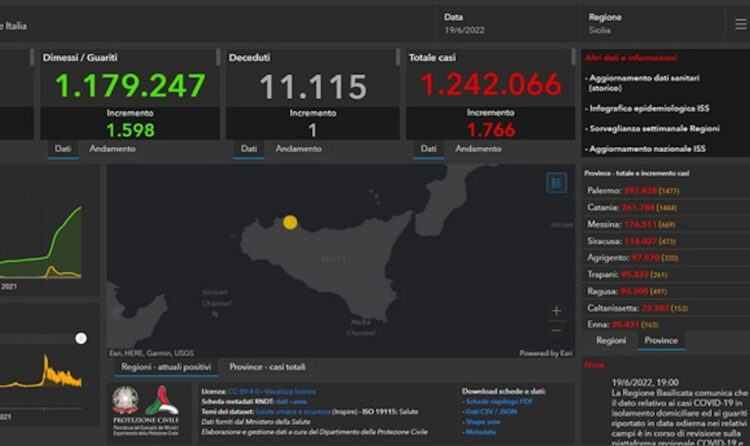
Task: Click the map legend icon
Action: [x=557, y=183]
